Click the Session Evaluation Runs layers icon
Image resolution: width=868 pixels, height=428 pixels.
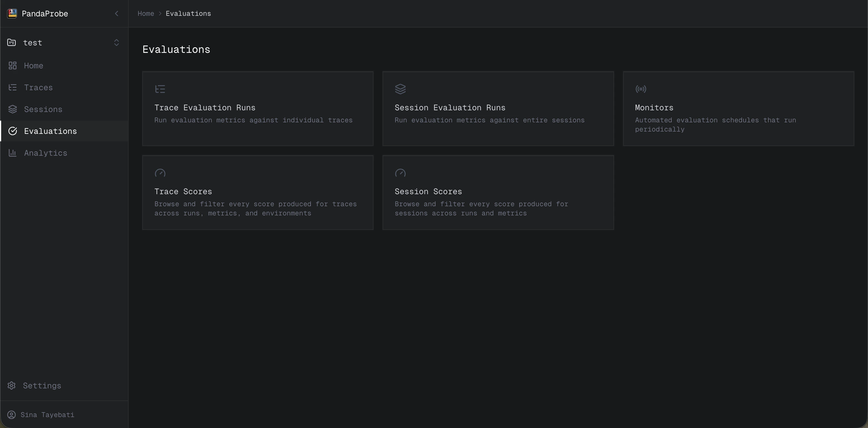[x=400, y=89]
